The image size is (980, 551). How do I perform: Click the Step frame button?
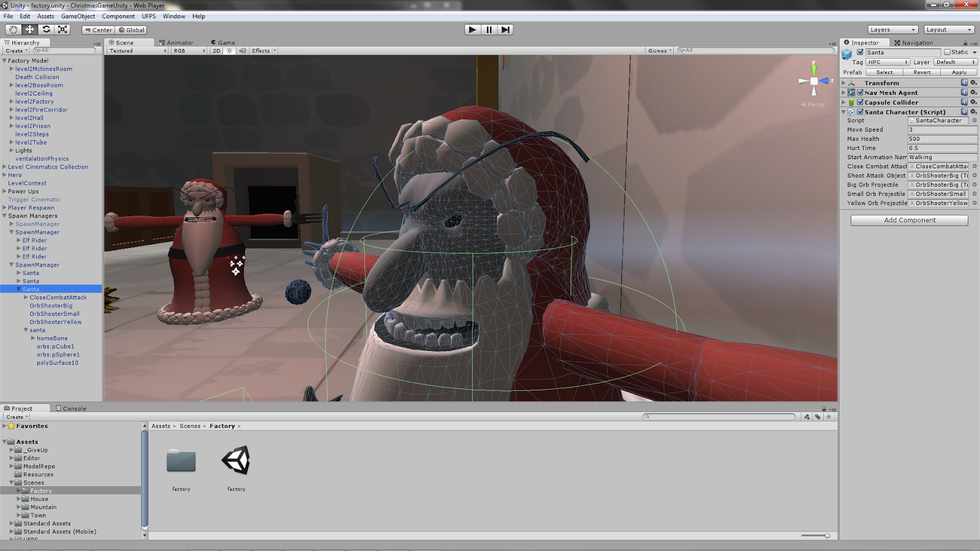click(x=505, y=29)
